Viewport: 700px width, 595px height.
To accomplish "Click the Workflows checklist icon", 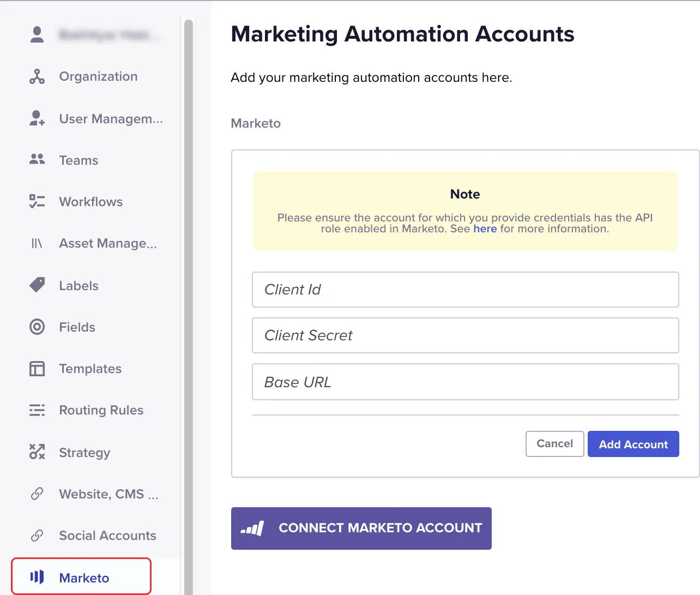I will pyautogui.click(x=37, y=201).
